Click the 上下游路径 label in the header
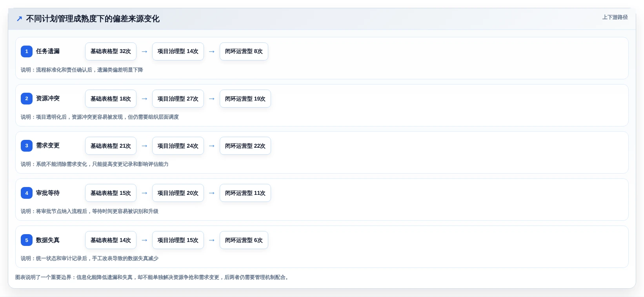This screenshot has height=297, width=644. [615, 17]
